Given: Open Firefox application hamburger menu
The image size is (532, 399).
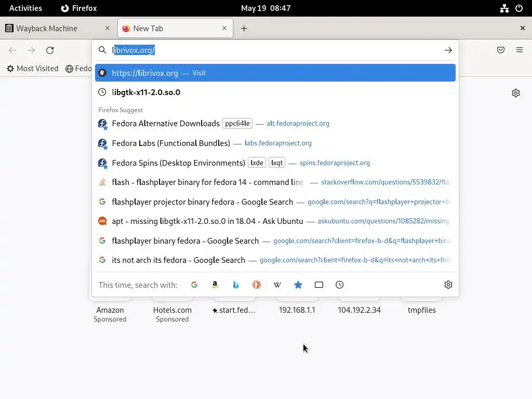Looking at the screenshot, I should (x=520, y=50).
